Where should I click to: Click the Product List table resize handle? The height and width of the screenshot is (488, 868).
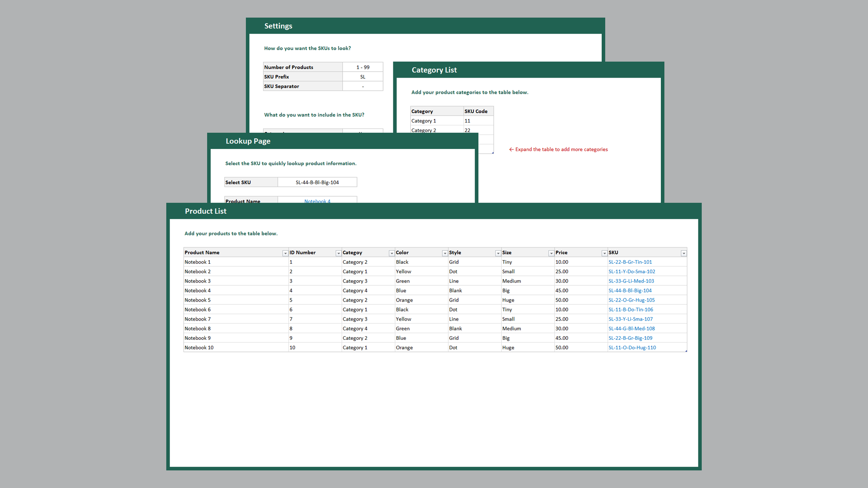[x=686, y=351]
